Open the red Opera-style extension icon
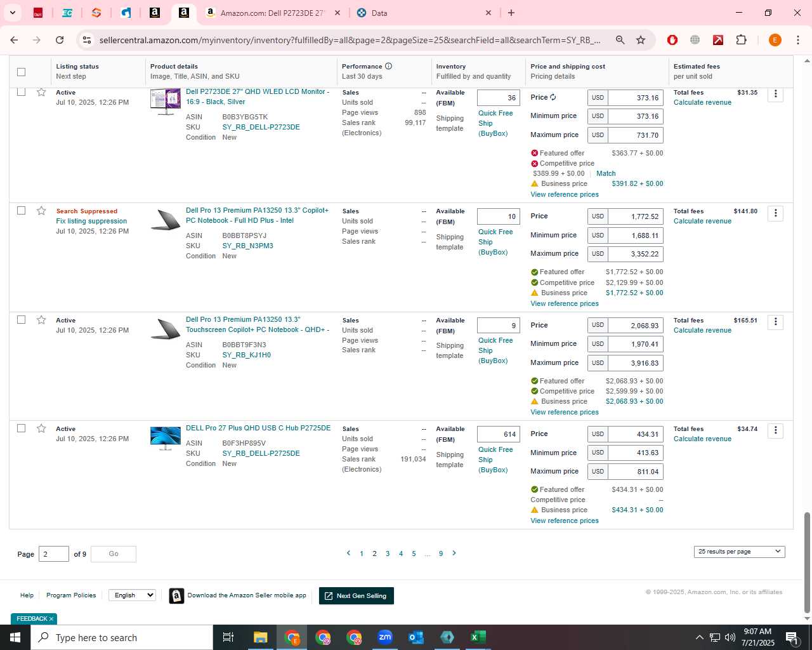This screenshot has height=650, width=812. [x=672, y=40]
